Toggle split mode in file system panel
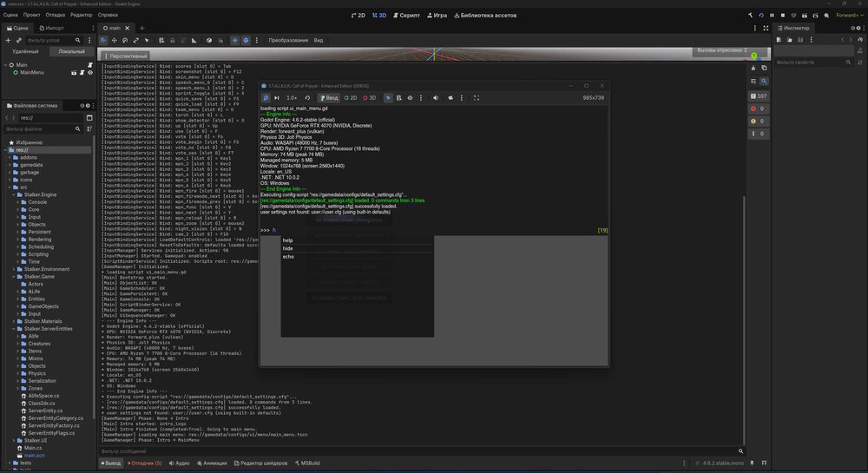868x473 pixels. 89,118
